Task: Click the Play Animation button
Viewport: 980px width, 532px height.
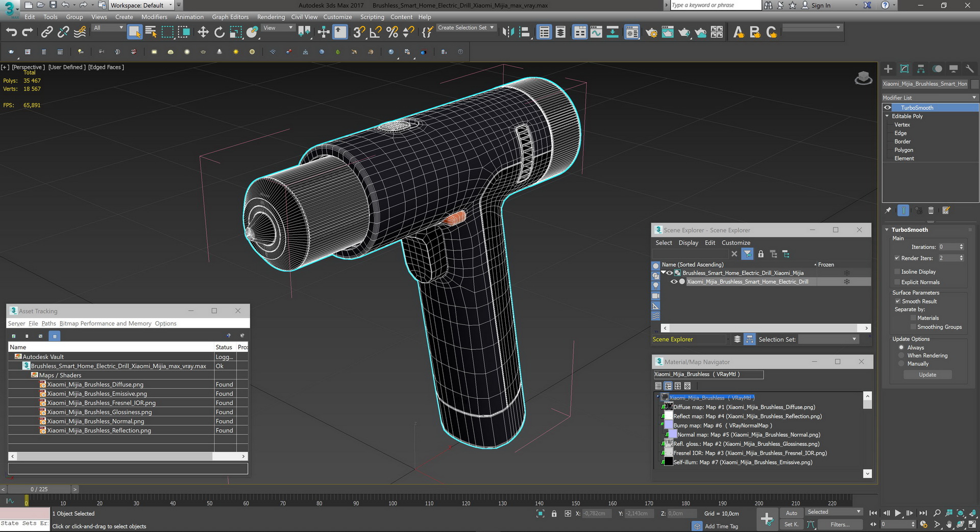Action: point(898,513)
